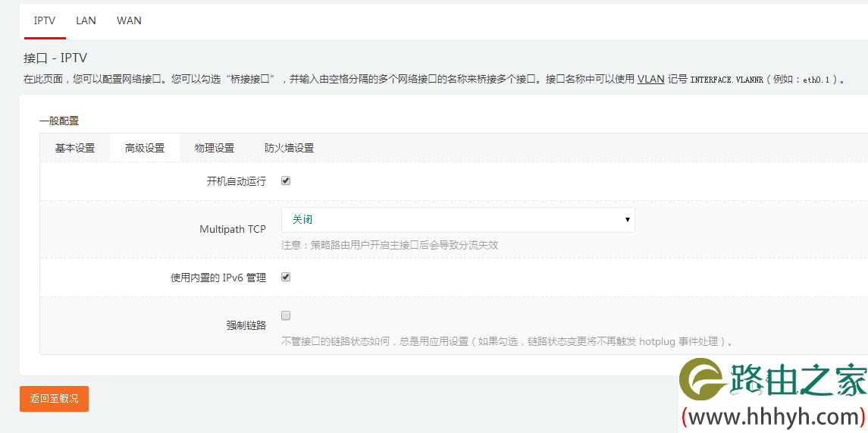The width and height of the screenshot is (868, 433).
Task: Uncheck the 开机自动运行 checkbox
Action: pos(287,180)
